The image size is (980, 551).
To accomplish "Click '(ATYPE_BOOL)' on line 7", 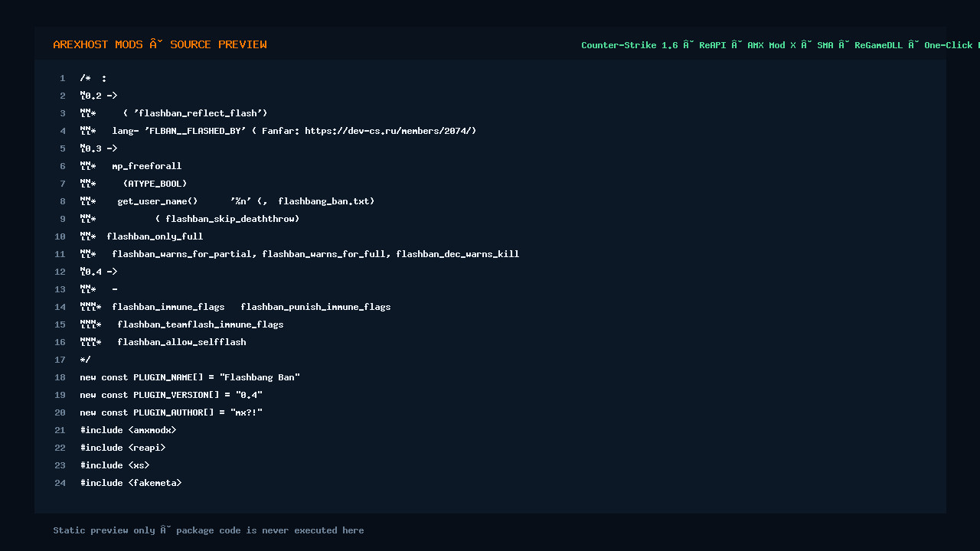I will 155,184.
